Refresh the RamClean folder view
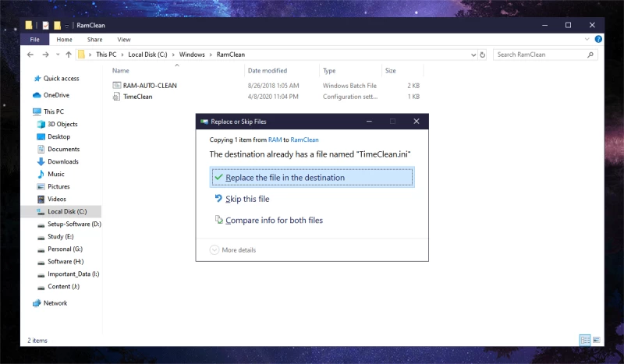Screen dimensions: 624x364 pos(482,55)
